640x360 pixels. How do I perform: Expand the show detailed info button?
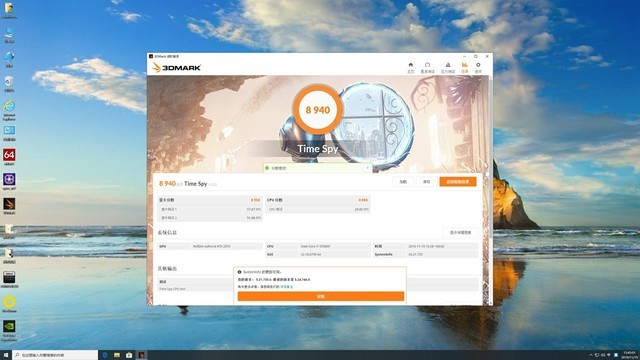460,232
